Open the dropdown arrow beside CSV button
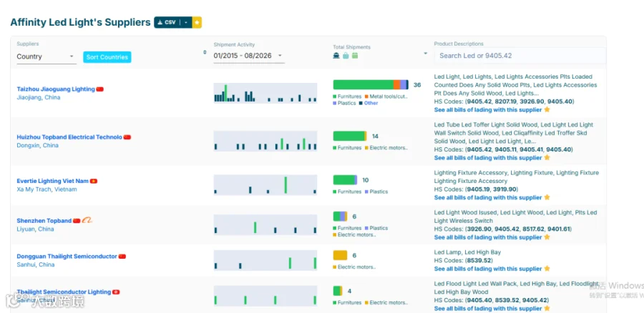The height and width of the screenshot is (313, 644). [x=187, y=23]
